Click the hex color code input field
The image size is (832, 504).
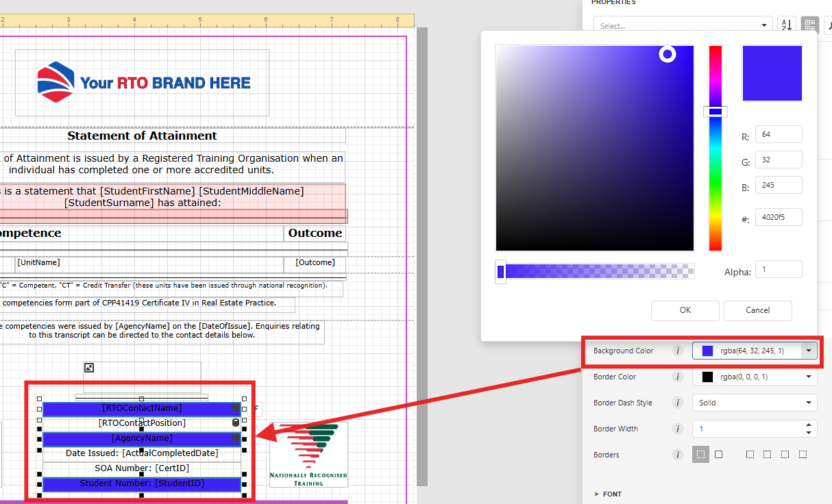(x=778, y=218)
